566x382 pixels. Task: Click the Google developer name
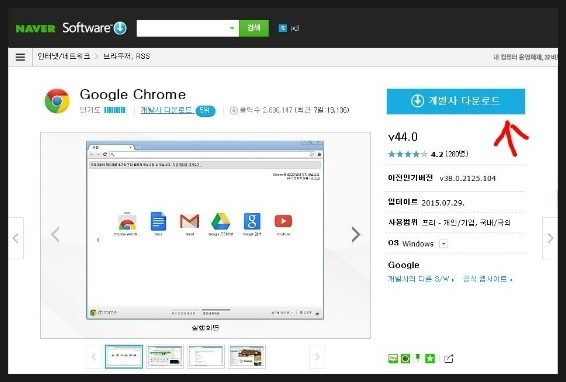coord(404,265)
